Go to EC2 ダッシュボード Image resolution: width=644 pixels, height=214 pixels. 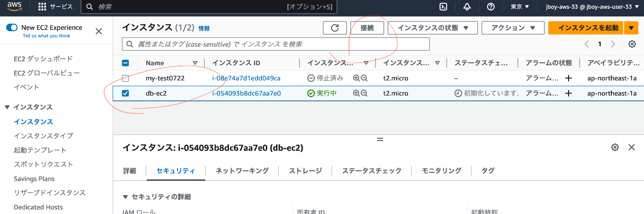[x=43, y=59]
